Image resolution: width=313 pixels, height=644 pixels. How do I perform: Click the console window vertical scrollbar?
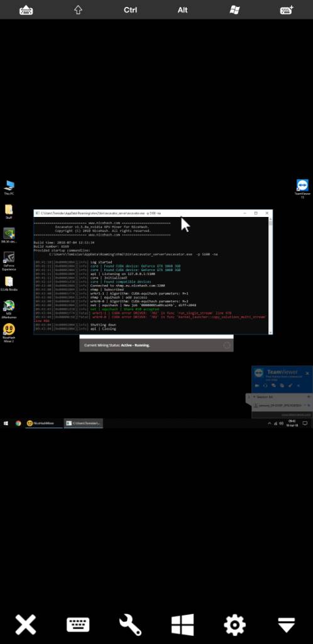(270, 275)
